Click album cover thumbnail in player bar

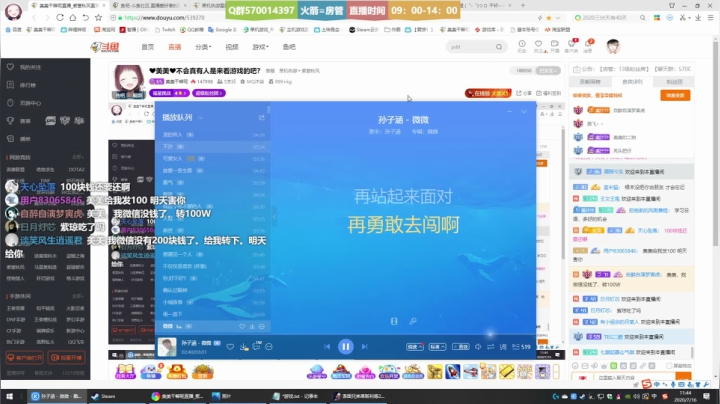coord(167,347)
